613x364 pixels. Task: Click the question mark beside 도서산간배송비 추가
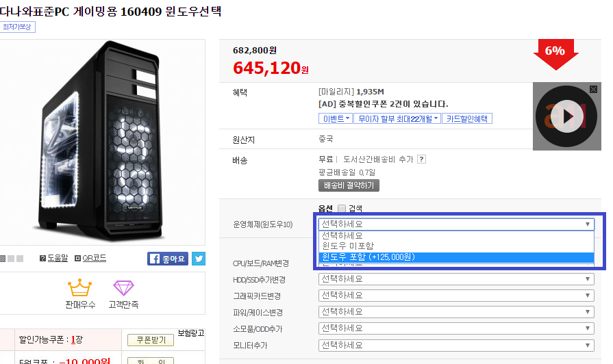point(421,159)
